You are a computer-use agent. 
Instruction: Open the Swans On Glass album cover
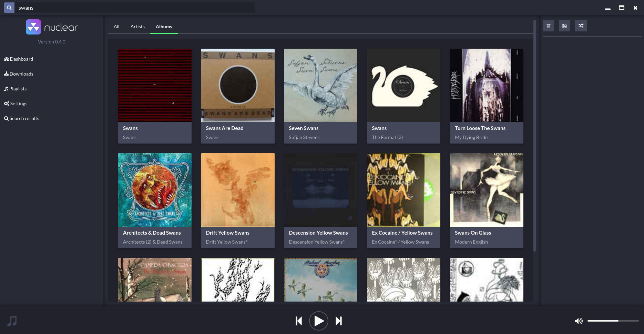487,190
